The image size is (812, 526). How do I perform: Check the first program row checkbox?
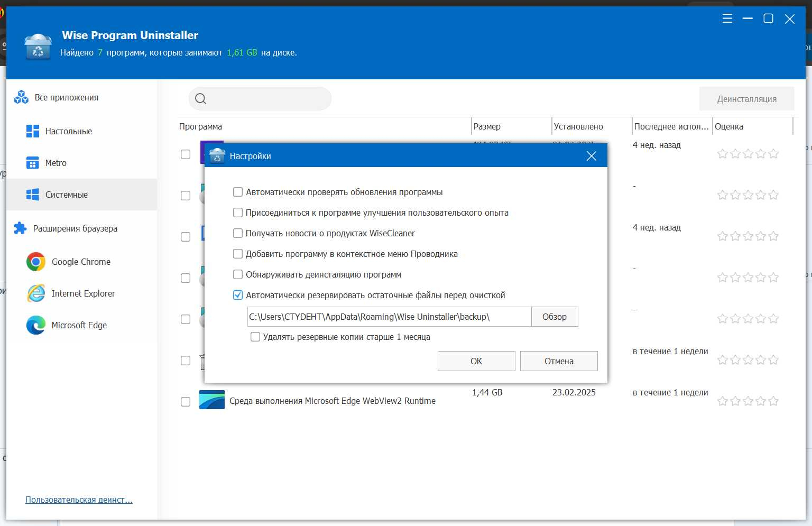186,154
